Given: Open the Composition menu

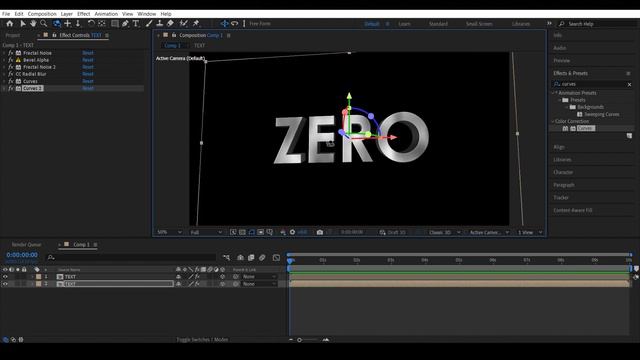Looking at the screenshot, I should tap(42, 14).
